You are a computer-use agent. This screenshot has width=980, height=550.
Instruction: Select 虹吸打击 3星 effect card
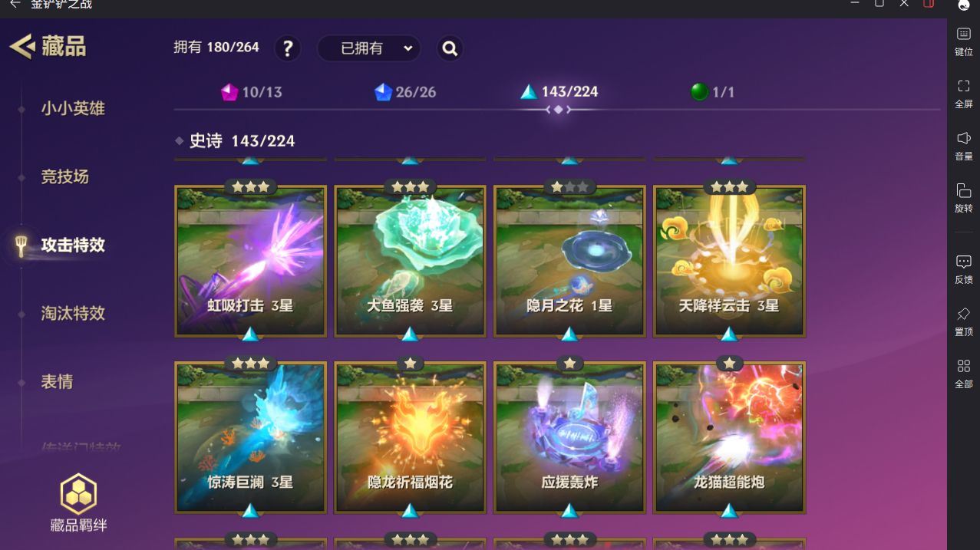tap(251, 261)
